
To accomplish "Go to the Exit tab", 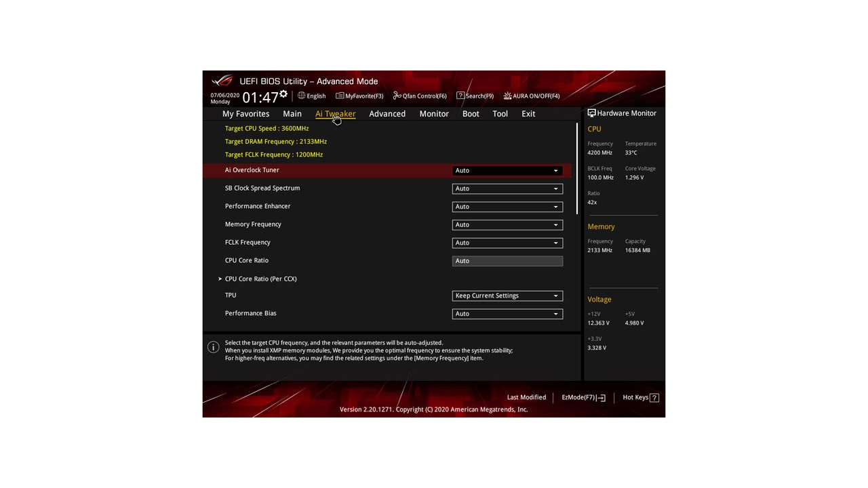I will point(528,114).
